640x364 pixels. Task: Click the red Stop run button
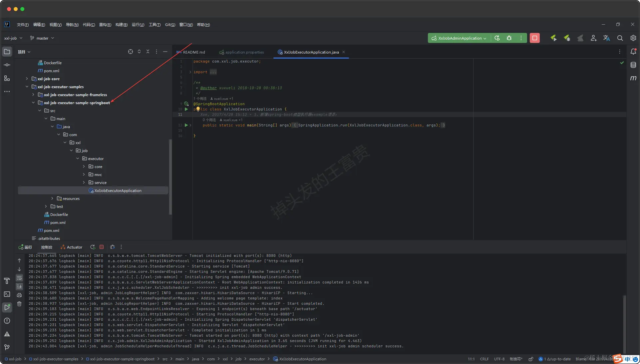(x=534, y=38)
